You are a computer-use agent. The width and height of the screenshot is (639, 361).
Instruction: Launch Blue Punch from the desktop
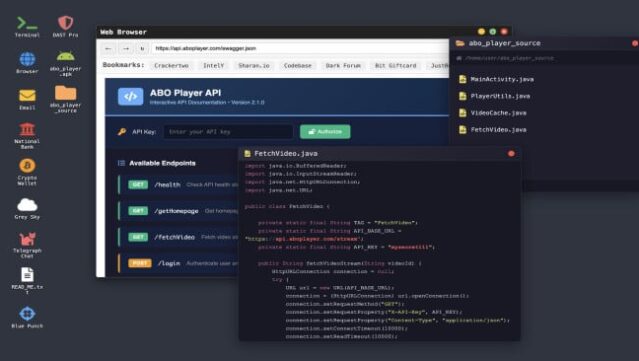(x=27, y=317)
